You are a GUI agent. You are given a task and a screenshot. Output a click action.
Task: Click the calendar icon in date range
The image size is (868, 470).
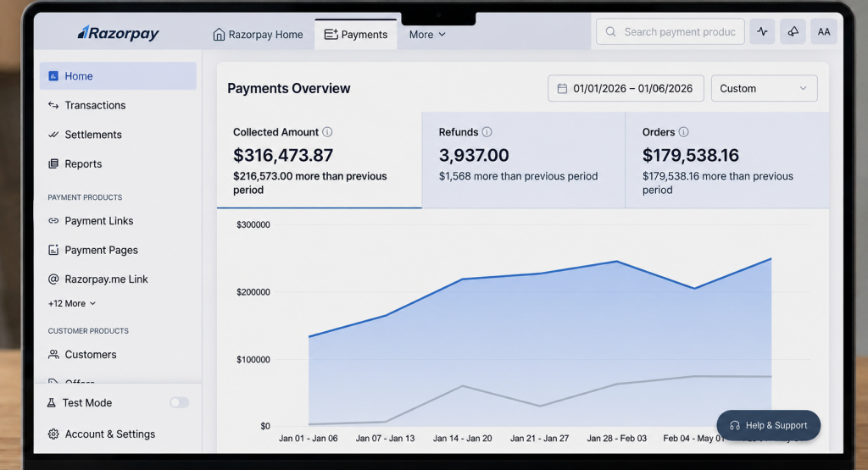tap(562, 88)
